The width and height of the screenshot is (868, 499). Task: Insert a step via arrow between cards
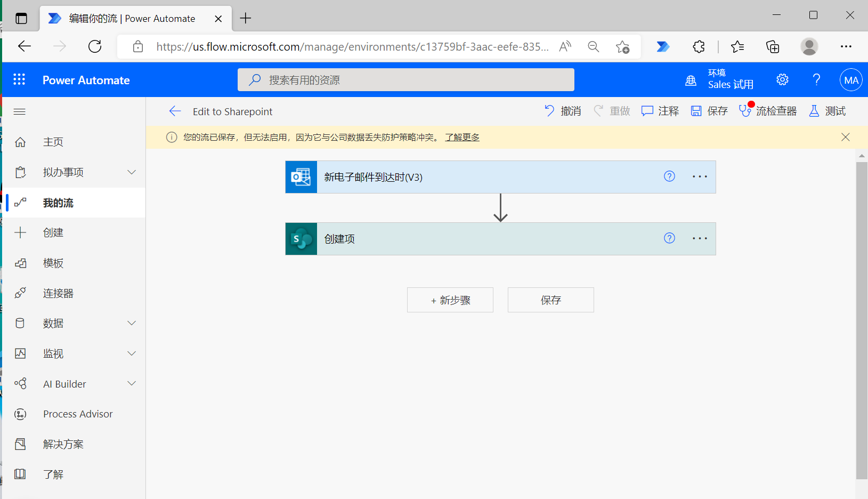click(500, 208)
